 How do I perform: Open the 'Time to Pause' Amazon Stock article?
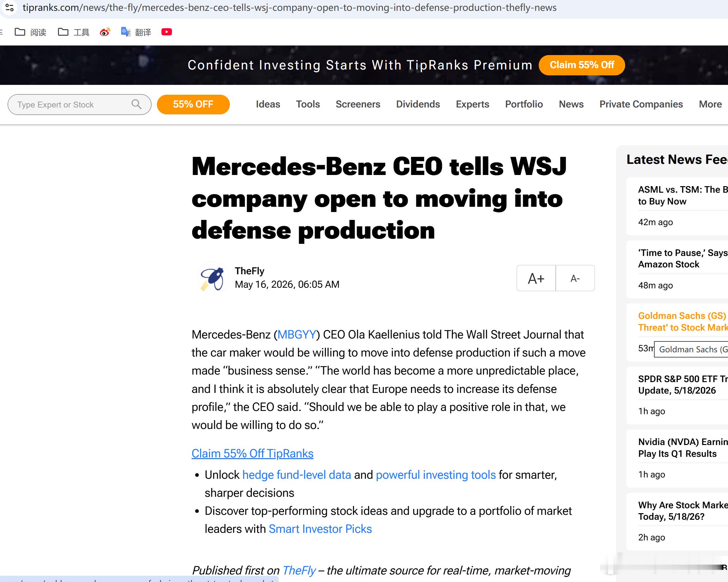pyautogui.click(x=683, y=259)
